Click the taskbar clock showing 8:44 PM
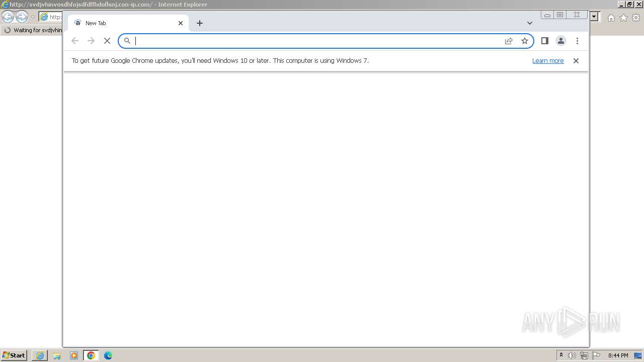The width and height of the screenshot is (644, 362). 618,355
